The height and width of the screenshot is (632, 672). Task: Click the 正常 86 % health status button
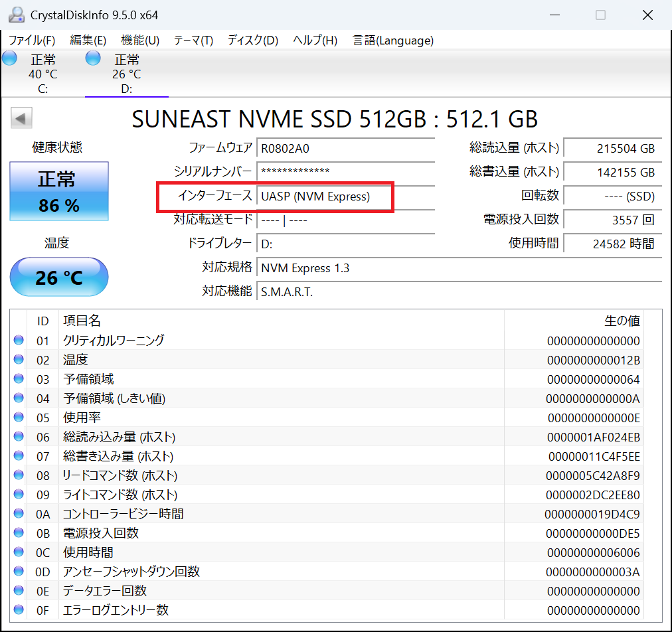point(59,191)
